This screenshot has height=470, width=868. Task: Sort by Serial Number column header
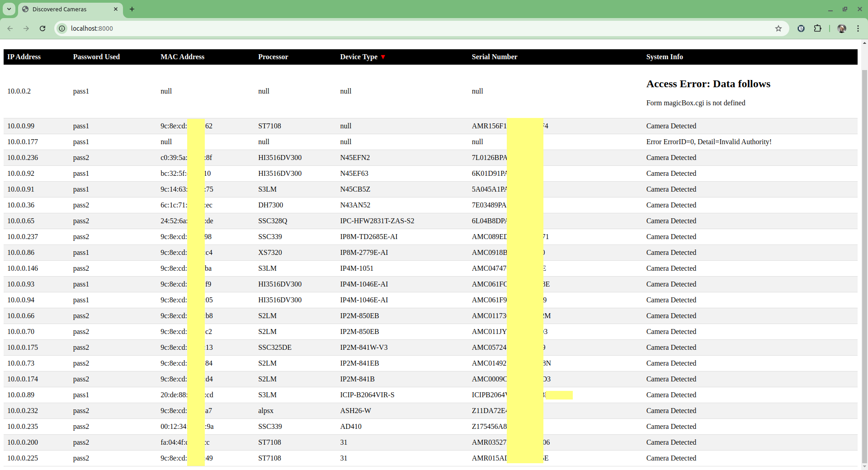coord(494,57)
